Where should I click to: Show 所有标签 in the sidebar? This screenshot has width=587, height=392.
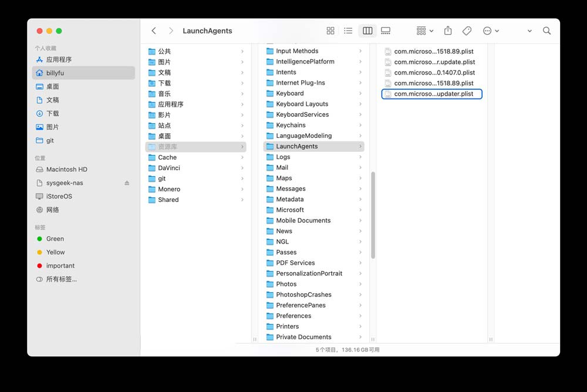tap(83, 279)
